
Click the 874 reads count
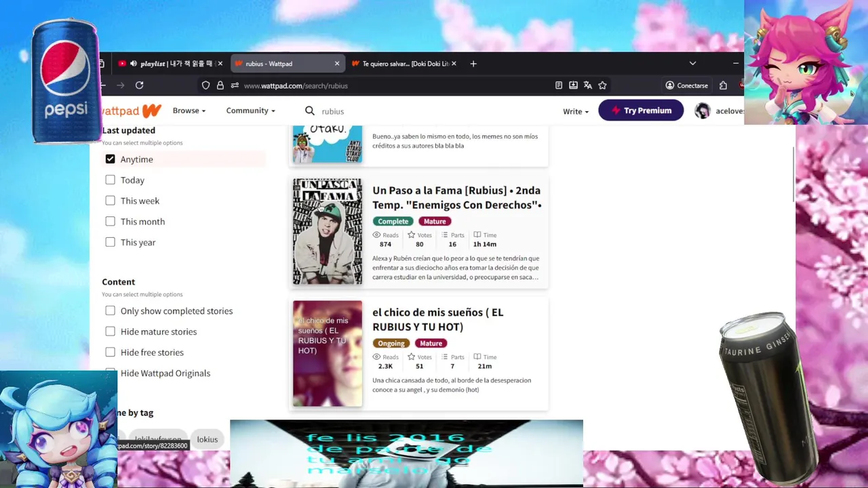tap(385, 244)
